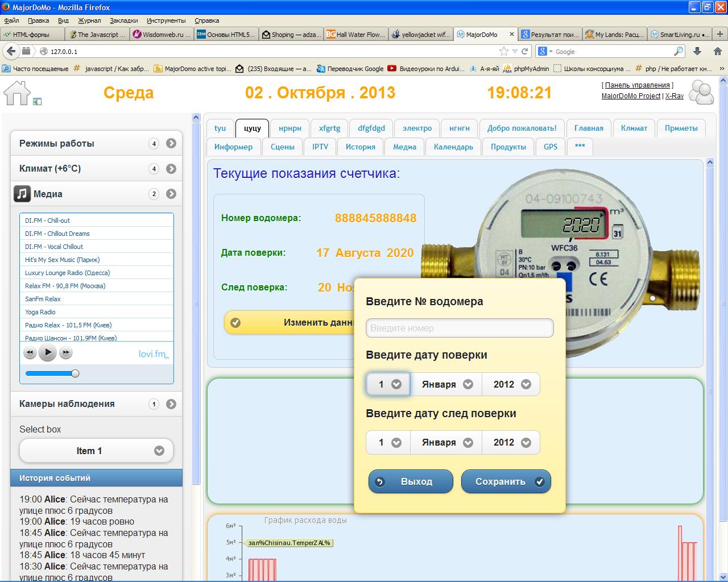Image resolution: width=728 pixels, height=582 pixels.
Task: Click the Сохранить button
Action: [x=506, y=481]
